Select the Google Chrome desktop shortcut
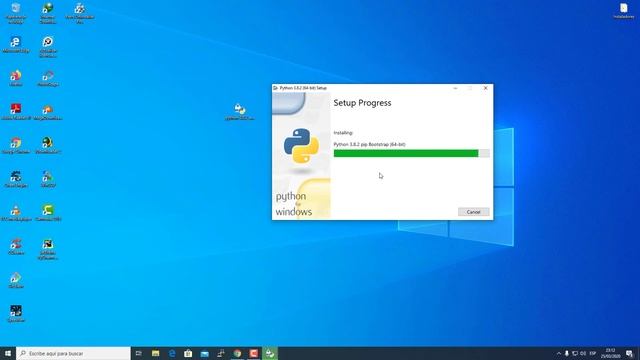Screen dimensions: 640x360 tap(16, 146)
